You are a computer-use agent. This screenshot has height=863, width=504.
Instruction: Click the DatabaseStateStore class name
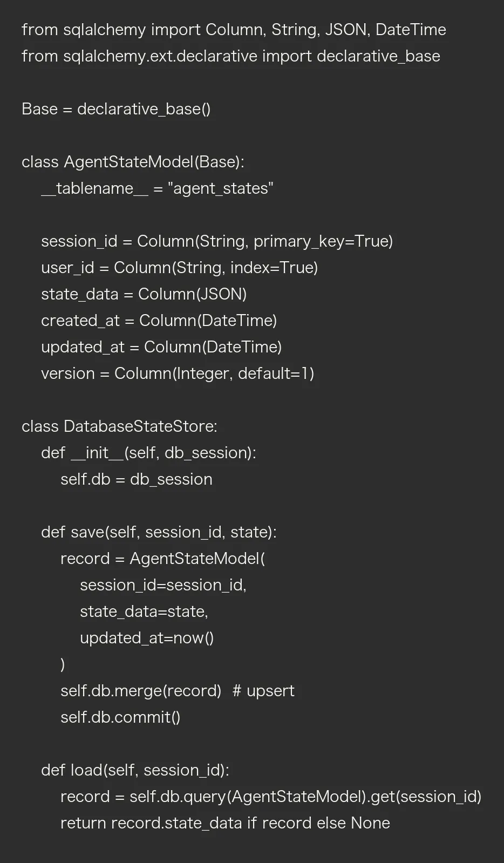click(140, 426)
